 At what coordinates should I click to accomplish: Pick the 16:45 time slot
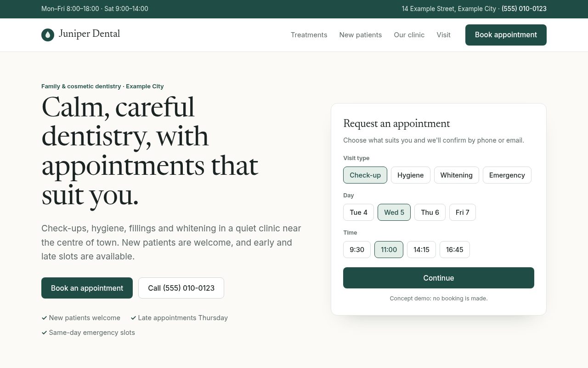[x=455, y=250]
